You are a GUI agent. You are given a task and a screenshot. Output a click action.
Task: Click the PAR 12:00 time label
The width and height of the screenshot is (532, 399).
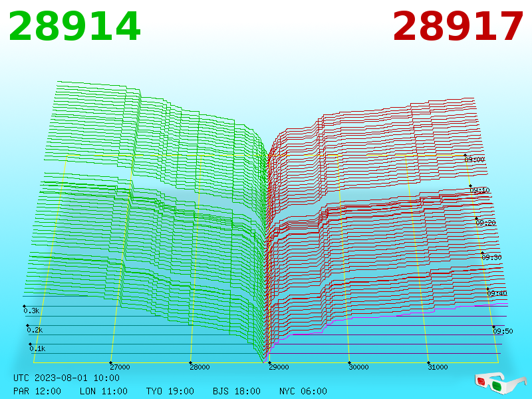[37, 391]
